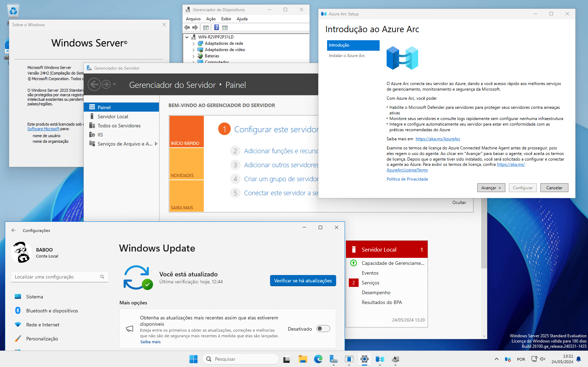Screen dimensions: 588x367
Task: Click the show/hide action pane icon in Device Manager
Action: [225, 28]
